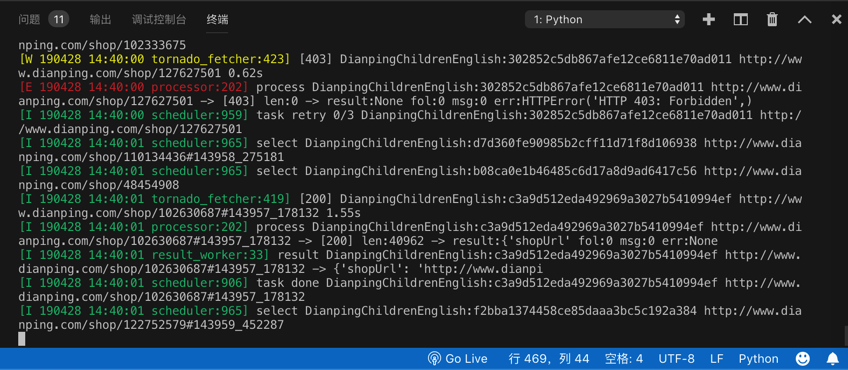The height and width of the screenshot is (370, 848).
Task: Click the terminal cursor block
Action: tap(22, 339)
